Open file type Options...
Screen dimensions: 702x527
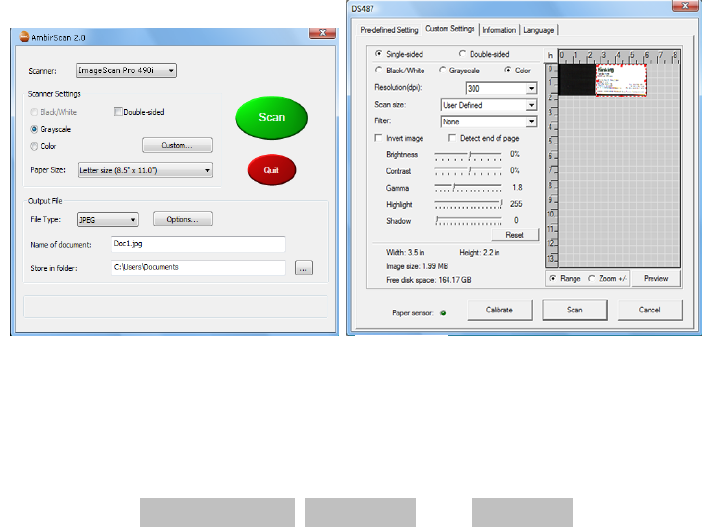coord(183,219)
